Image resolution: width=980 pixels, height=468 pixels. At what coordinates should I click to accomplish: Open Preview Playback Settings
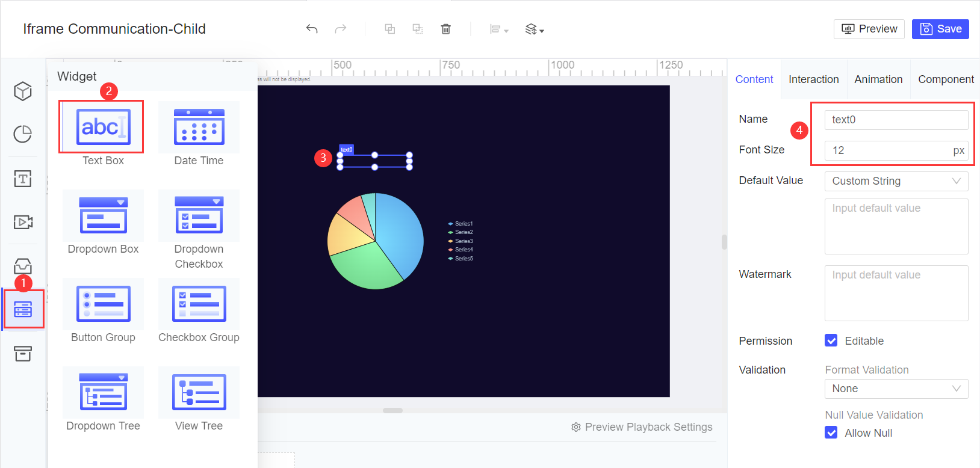(x=642, y=427)
